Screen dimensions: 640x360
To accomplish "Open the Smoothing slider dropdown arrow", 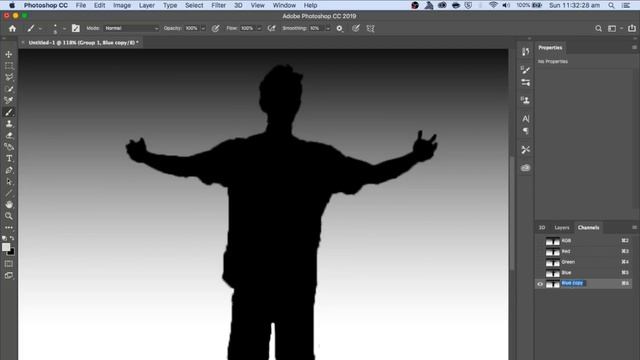I will pos(327,29).
